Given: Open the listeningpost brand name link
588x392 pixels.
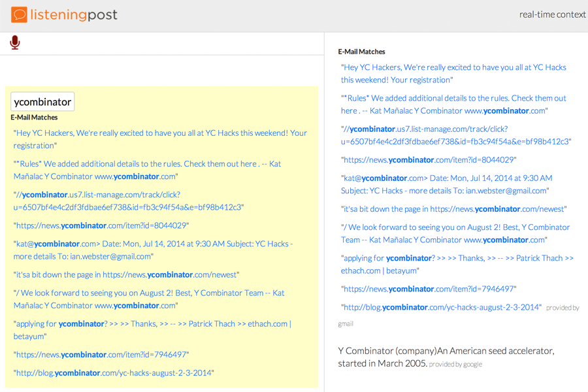Looking at the screenshot, I should coord(74,14).
